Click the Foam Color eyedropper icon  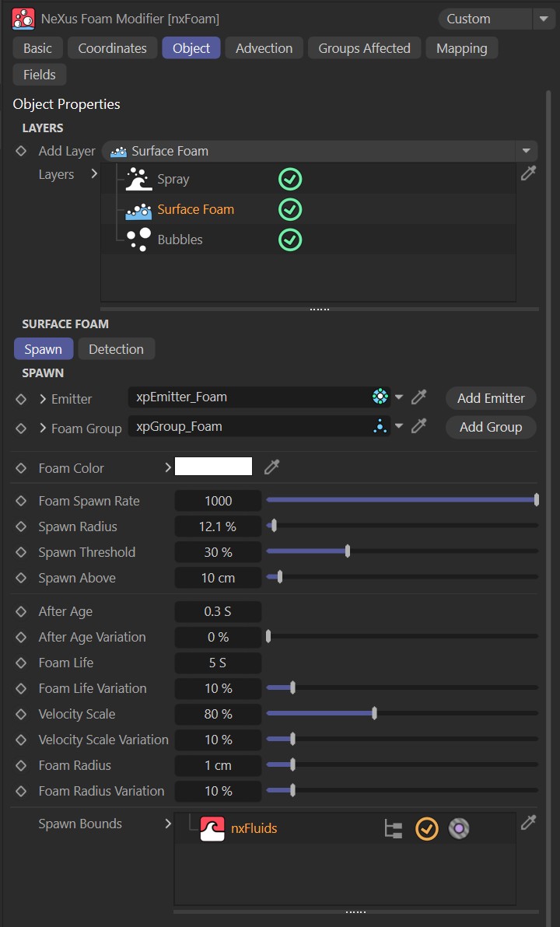click(271, 467)
